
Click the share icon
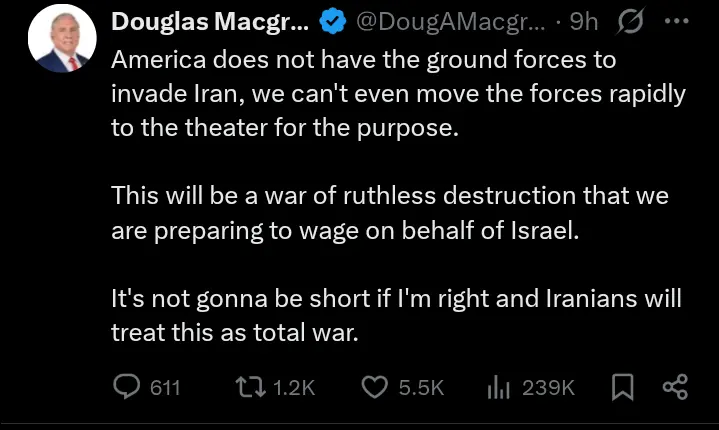(675, 387)
